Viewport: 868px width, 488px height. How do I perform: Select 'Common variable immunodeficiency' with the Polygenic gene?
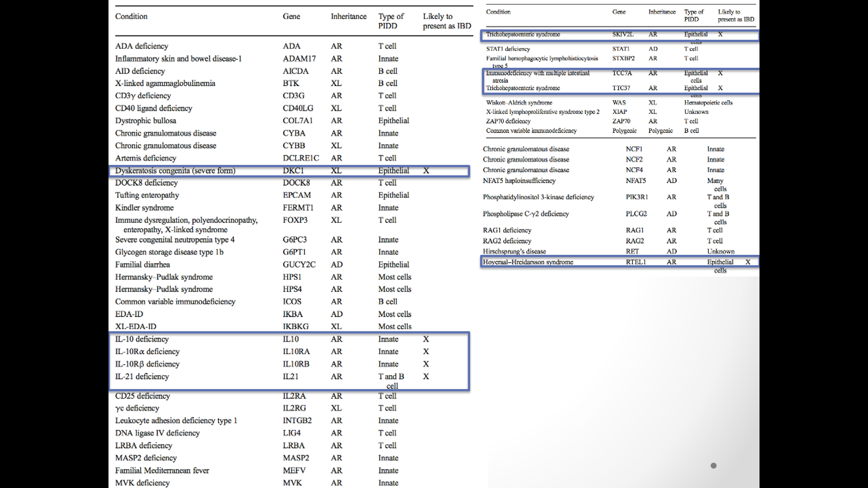531,131
